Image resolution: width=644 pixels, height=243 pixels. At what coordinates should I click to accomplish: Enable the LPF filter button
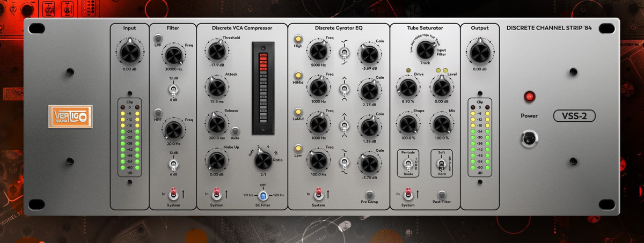coord(158,38)
